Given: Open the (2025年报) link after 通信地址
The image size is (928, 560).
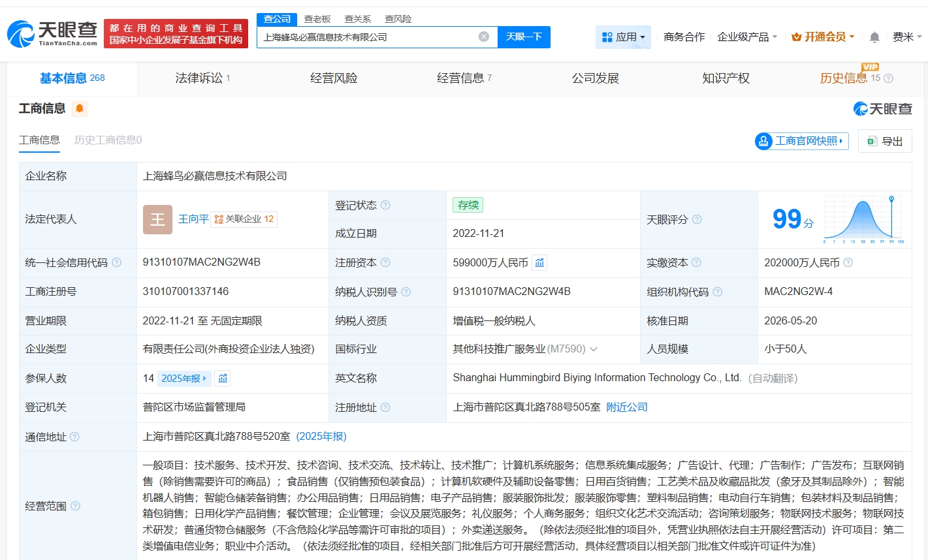Looking at the screenshot, I should (321, 436).
